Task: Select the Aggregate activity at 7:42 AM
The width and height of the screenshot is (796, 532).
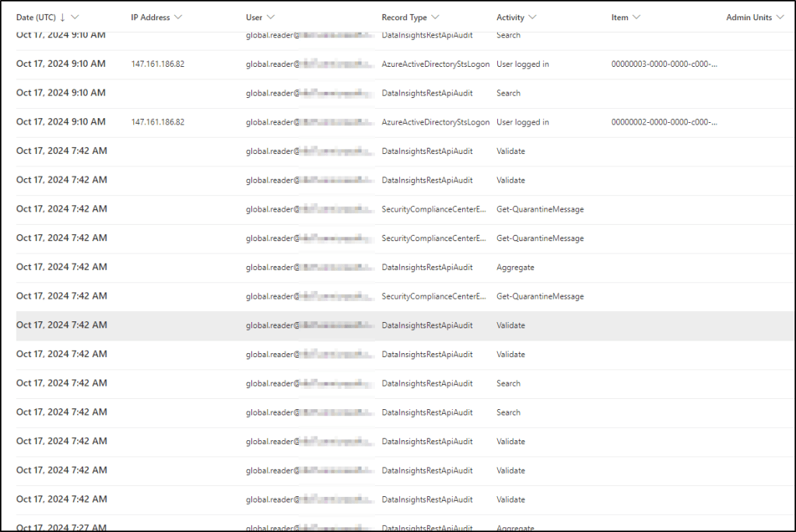Action: pos(515,268)
